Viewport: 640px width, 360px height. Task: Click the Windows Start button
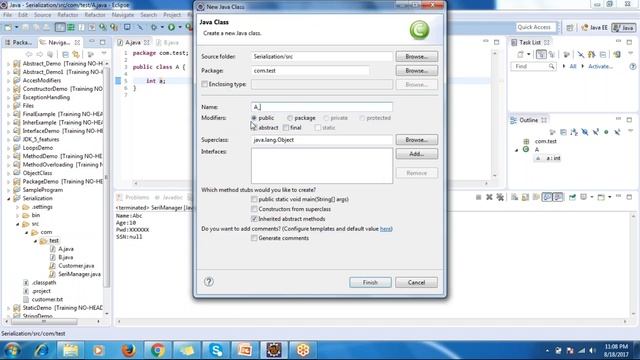click(x=13, y=350)
